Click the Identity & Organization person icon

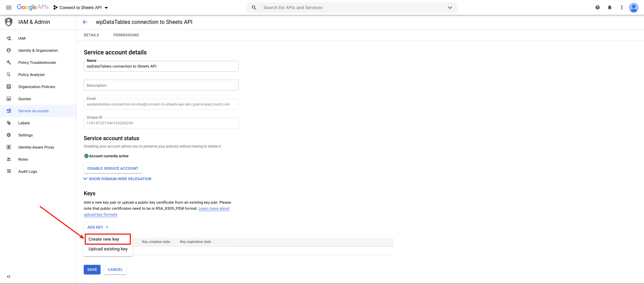9,50
